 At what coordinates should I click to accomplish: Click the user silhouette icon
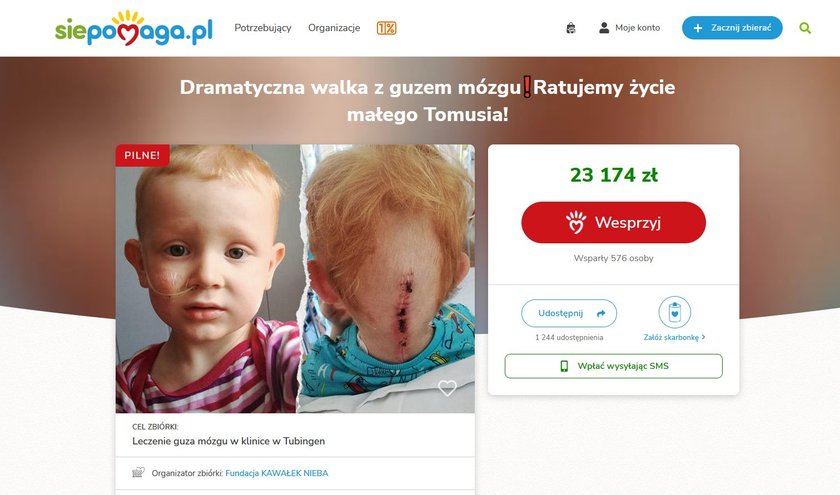[604, 28]
